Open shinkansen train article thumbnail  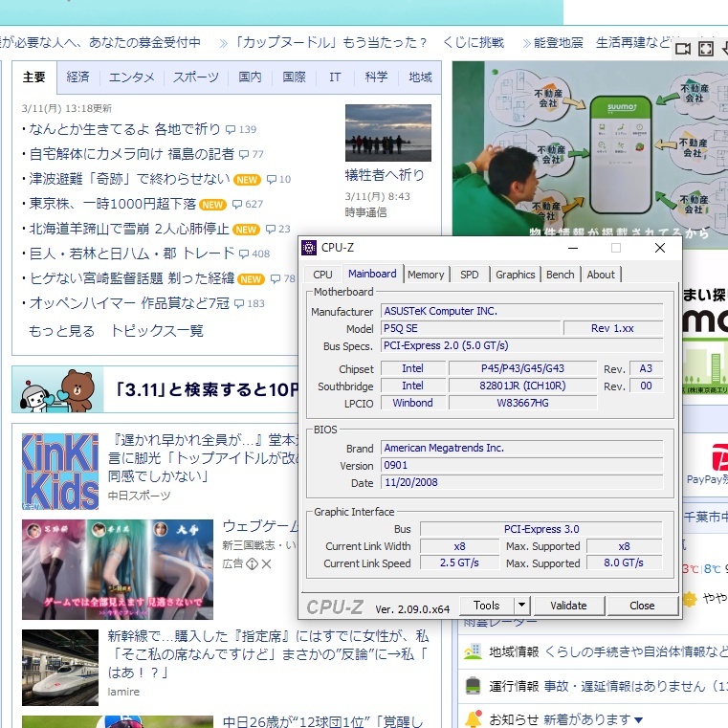(60, 668)
